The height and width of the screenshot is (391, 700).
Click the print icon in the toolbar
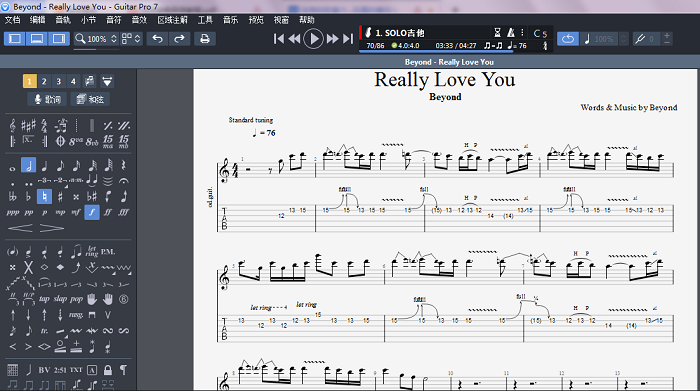204,39
